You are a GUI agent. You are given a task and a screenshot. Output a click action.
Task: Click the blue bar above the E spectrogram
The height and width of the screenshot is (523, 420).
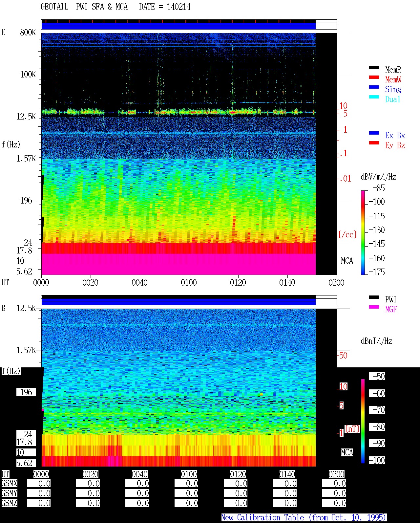[178, 26]
